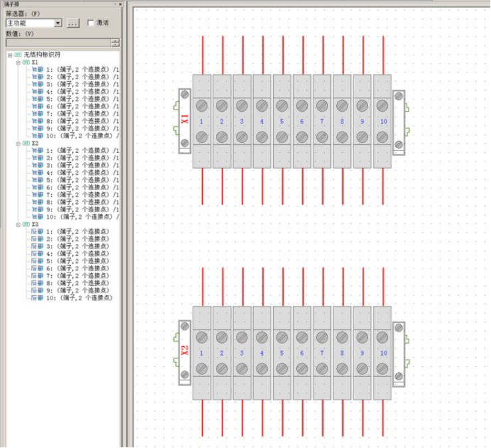Screen dimensions: 491x448
Task: Select X2 row '3: (端子,2 个连接点)'
Action: pyautogui.click(x=82, y=166)
